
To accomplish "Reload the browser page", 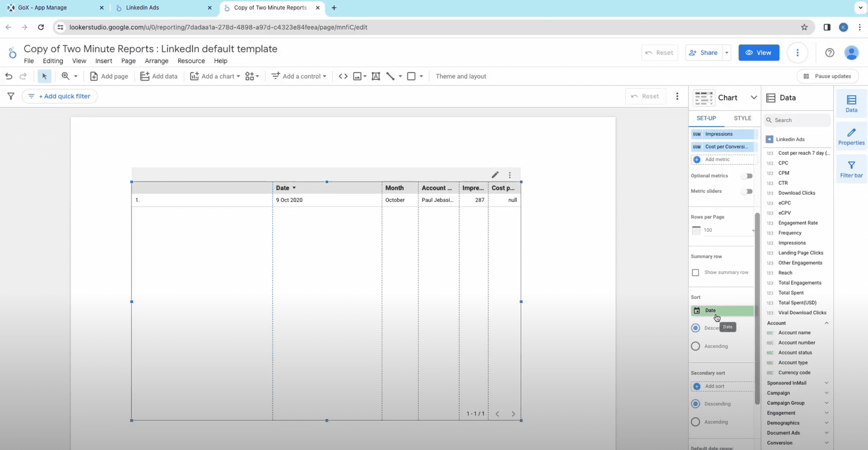I will [41, 27].
